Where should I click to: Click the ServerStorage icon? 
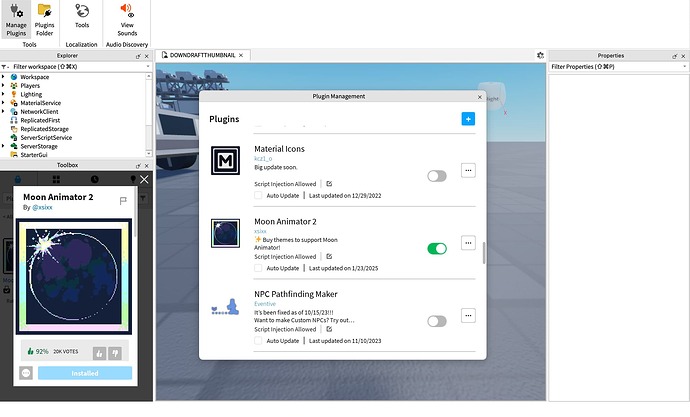tap(14, 146)
